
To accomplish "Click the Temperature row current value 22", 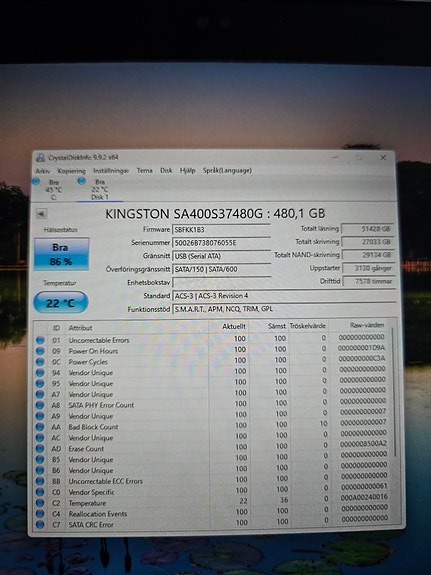I will pos(243,501).
